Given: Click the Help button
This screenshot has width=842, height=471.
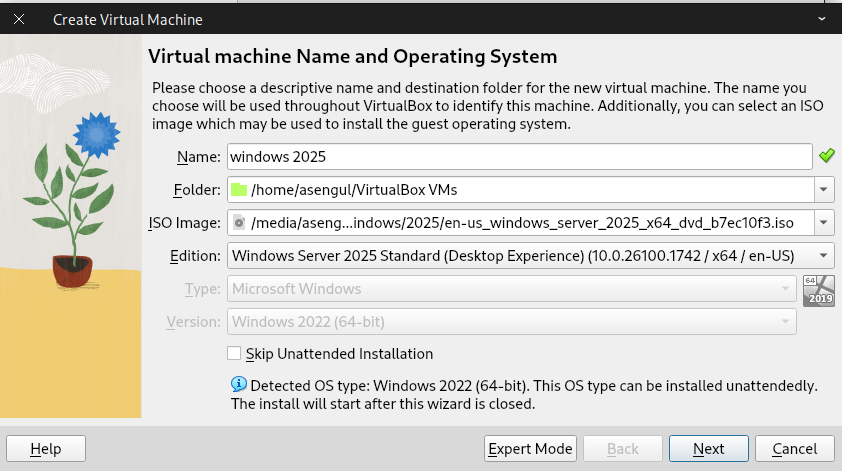Looking at the screenshot, I should point(46,448).
